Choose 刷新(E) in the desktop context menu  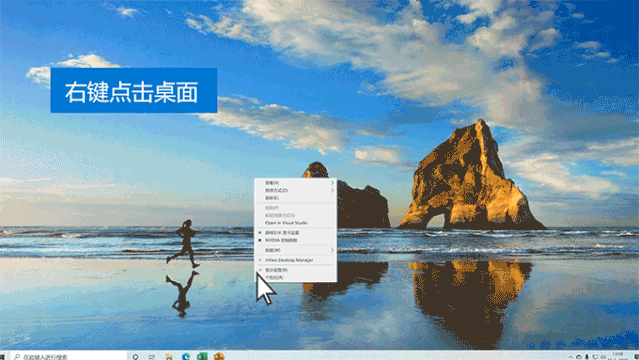295,198
